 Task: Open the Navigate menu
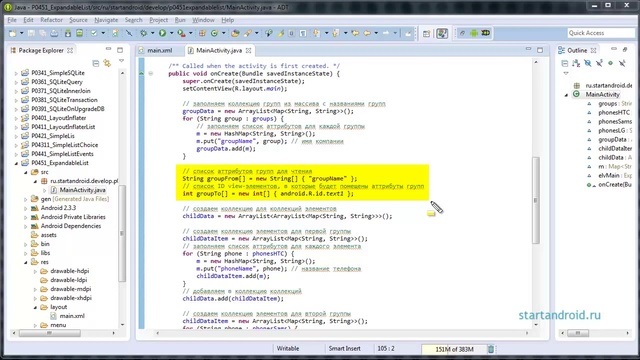pos(106,20)
